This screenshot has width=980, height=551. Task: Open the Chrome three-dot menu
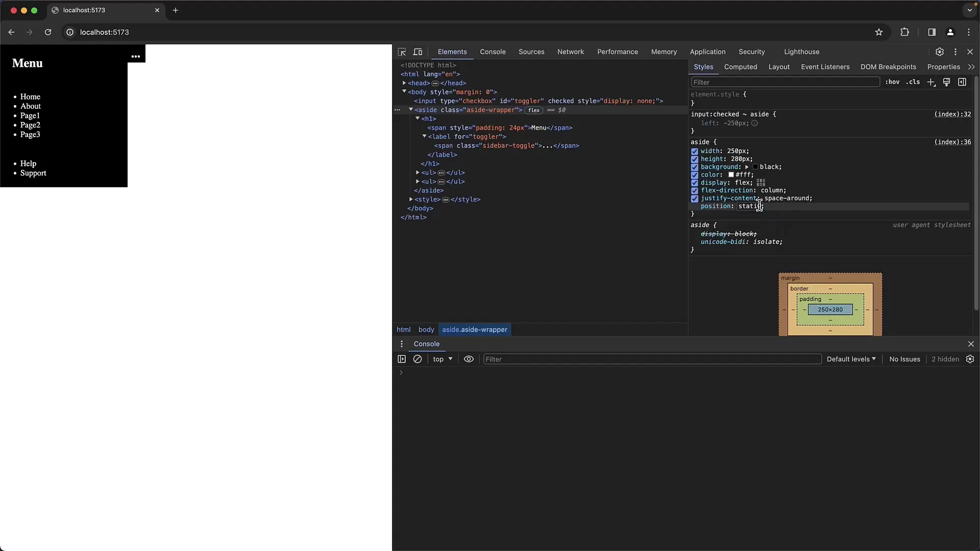coord(969,32)
